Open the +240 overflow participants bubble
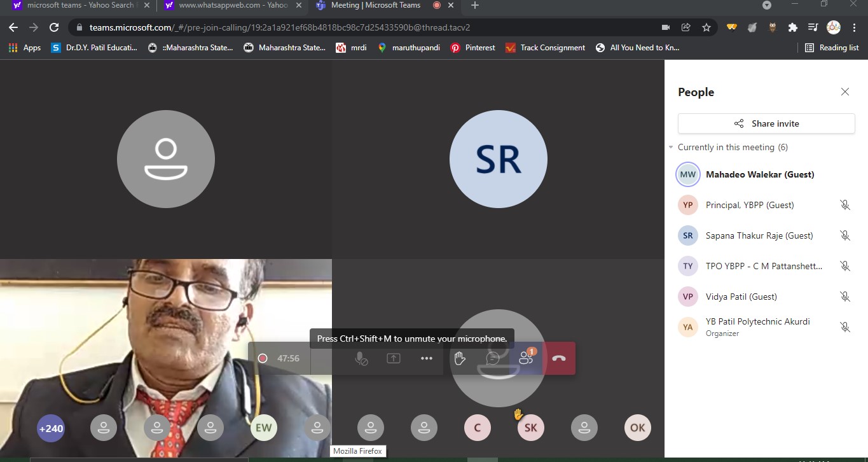Screen dimensions: 868x462 (51, 428)
